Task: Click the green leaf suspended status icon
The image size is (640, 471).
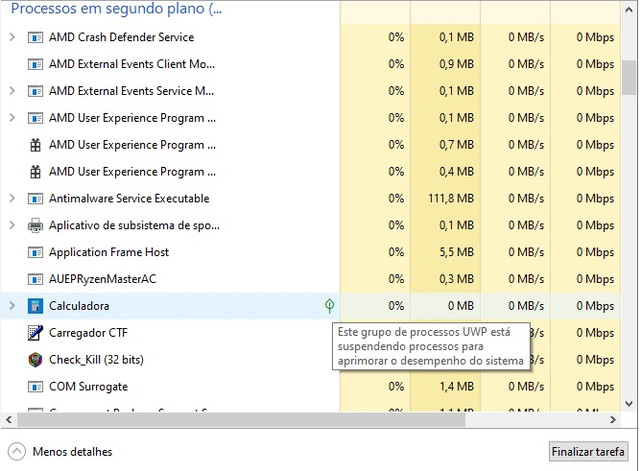Action: pyautogui.click(x=329, y=306)
